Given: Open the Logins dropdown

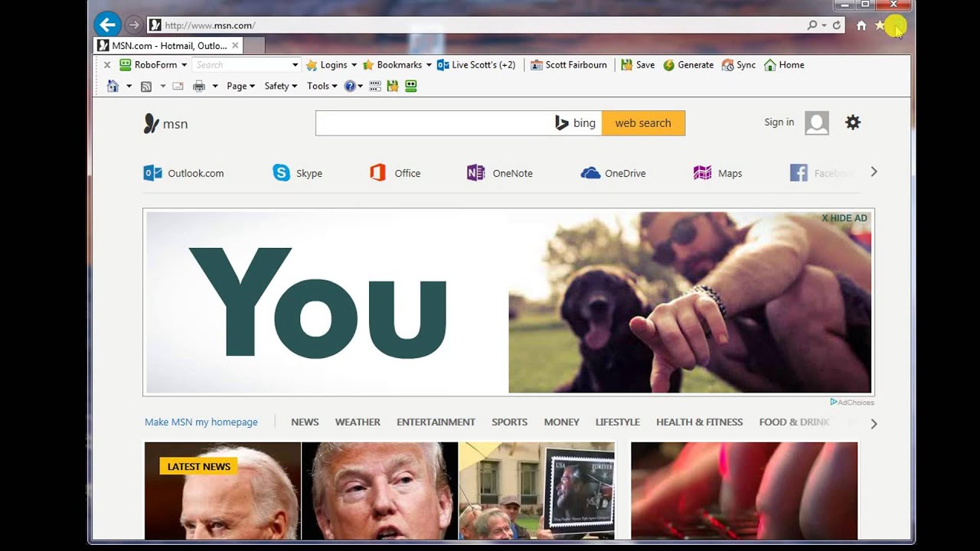Looking at the screenshot, I should [332, 65].
